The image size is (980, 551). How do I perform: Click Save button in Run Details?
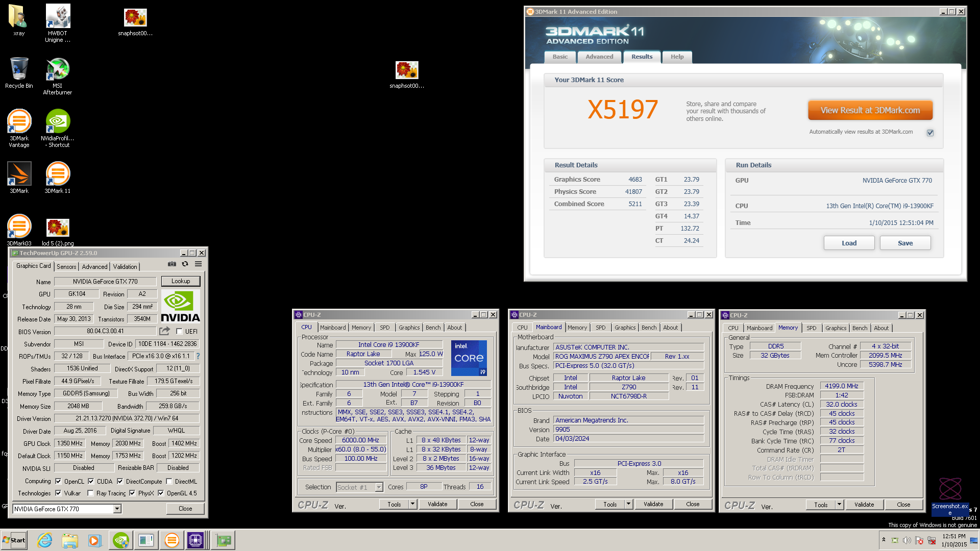(905, 243)
